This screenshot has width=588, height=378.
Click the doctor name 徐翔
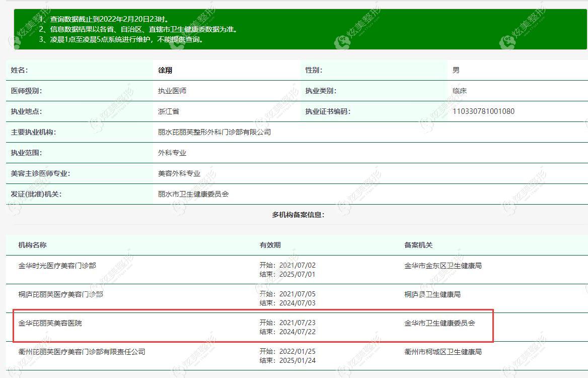pyautogui.click(x=165, y=70)
